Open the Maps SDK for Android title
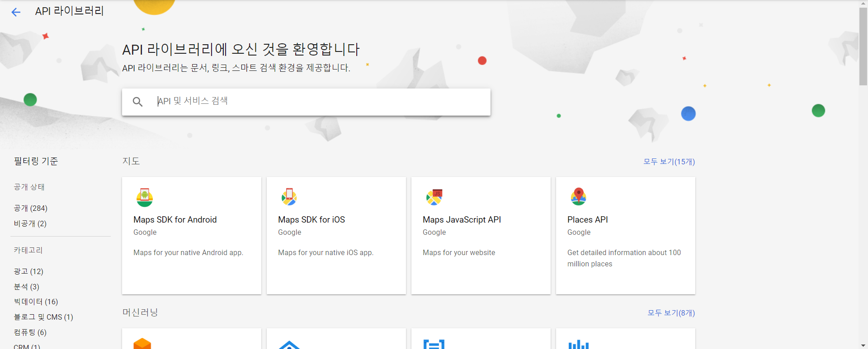 (x=175, y=220)
